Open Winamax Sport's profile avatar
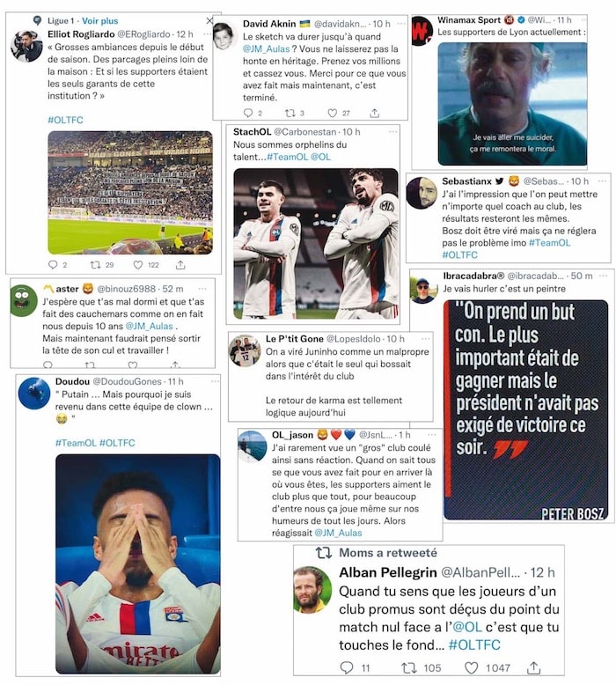The width and height of the screenshot is (616, 685). (422, 30)
